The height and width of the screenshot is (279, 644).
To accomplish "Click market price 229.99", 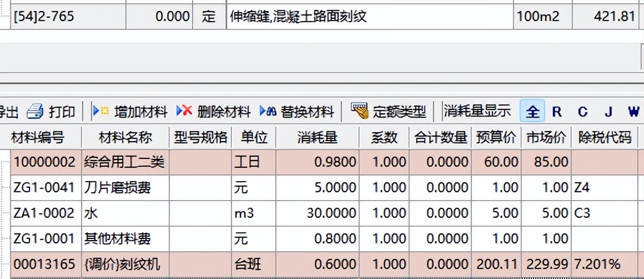I will [546, 264].
